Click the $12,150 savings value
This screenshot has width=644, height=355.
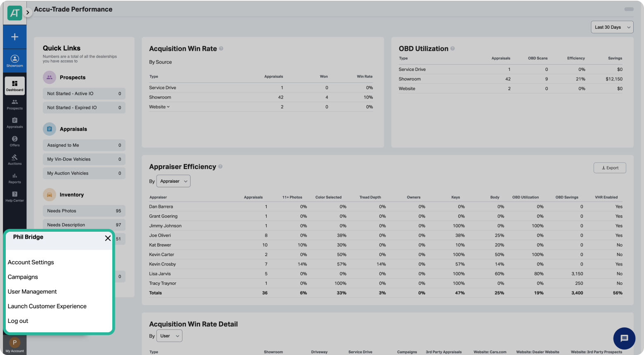[x=614, y=79]
